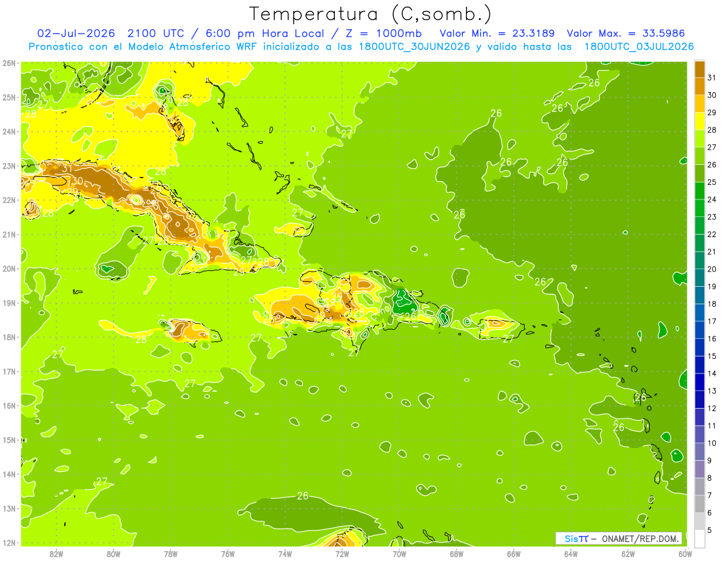The width and height of the screenshot is (728, 562).
Task: Click the color bar label '18'
Action: (x=712, y=304)
